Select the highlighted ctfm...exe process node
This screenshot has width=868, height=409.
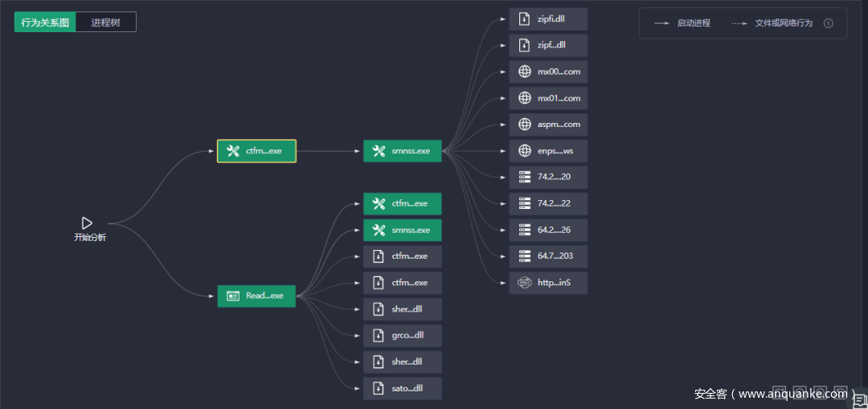tap(256, 151)
